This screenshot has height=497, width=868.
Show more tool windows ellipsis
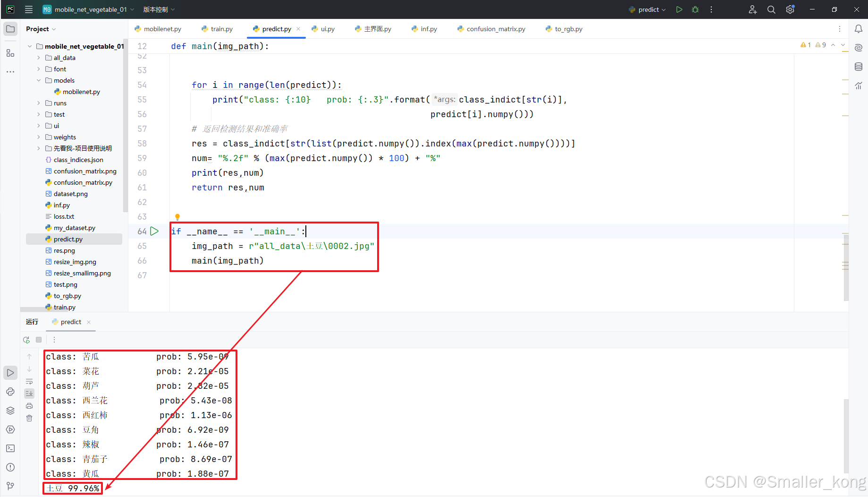point(10,72)
